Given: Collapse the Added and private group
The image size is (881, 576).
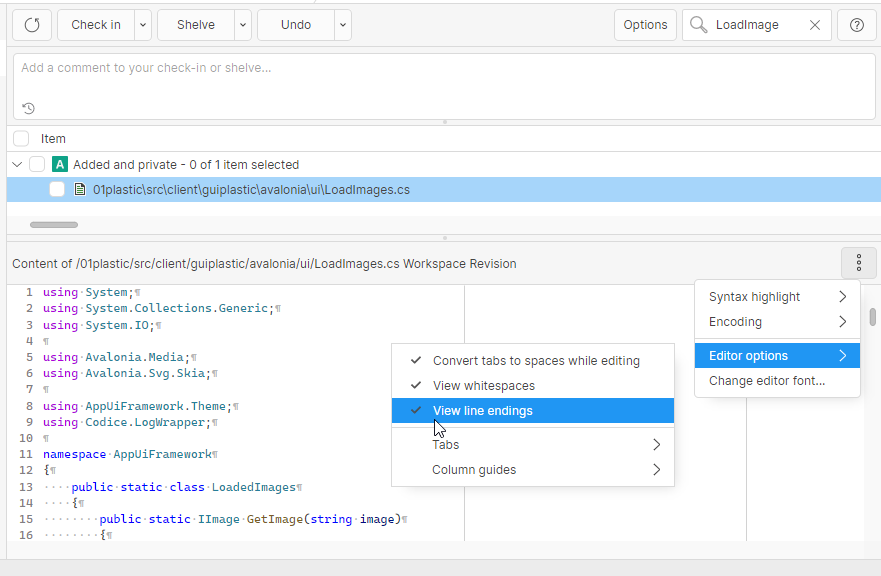Looking at the screenshot, I should [x=16, y=163].
